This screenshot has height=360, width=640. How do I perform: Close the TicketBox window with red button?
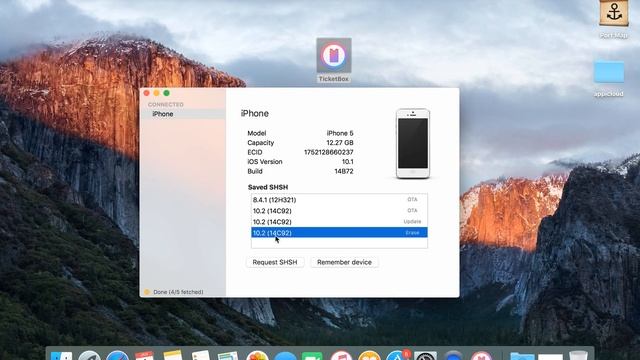point(147,93)
